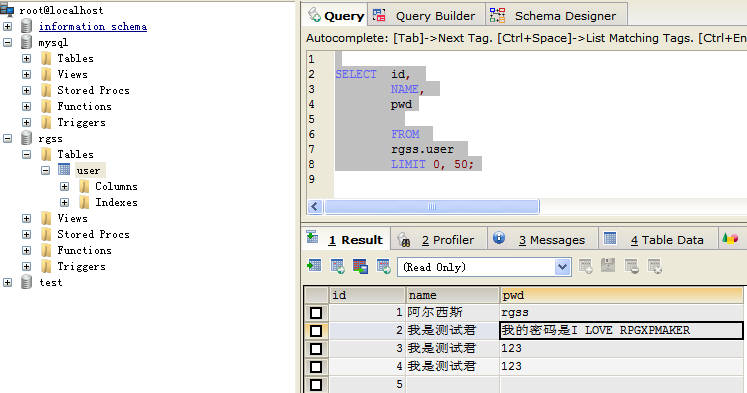Select Functions label under mysql
Image resolution: width=747 pixels, height=393 pixels.
pyautogui.click(x=84, y=106)
